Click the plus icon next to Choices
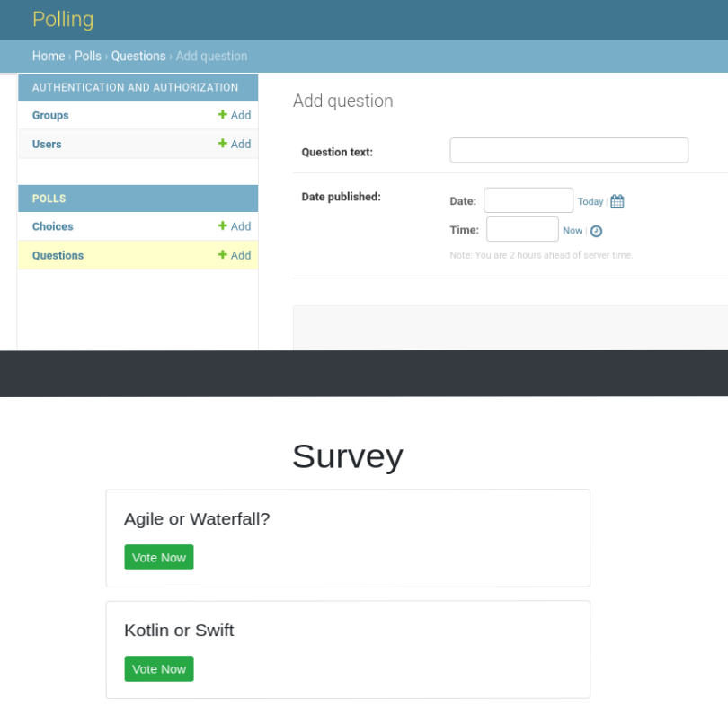728x724 pixels. (x=223, y=226)
